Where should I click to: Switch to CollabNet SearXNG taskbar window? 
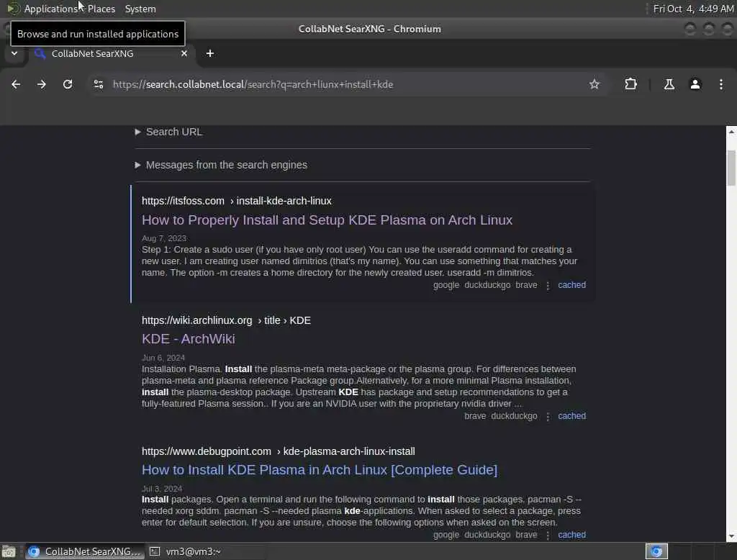pyautogui.click(x=85, y=551)
